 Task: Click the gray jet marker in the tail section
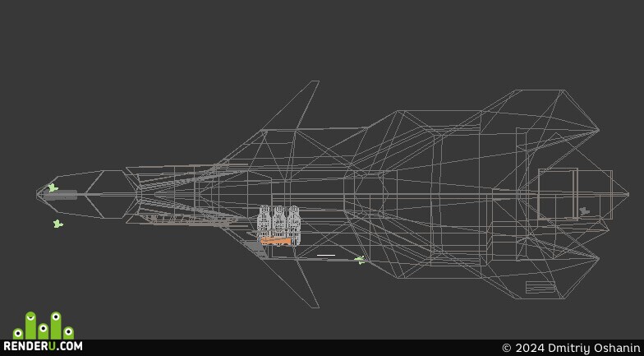tap(583, 211)
